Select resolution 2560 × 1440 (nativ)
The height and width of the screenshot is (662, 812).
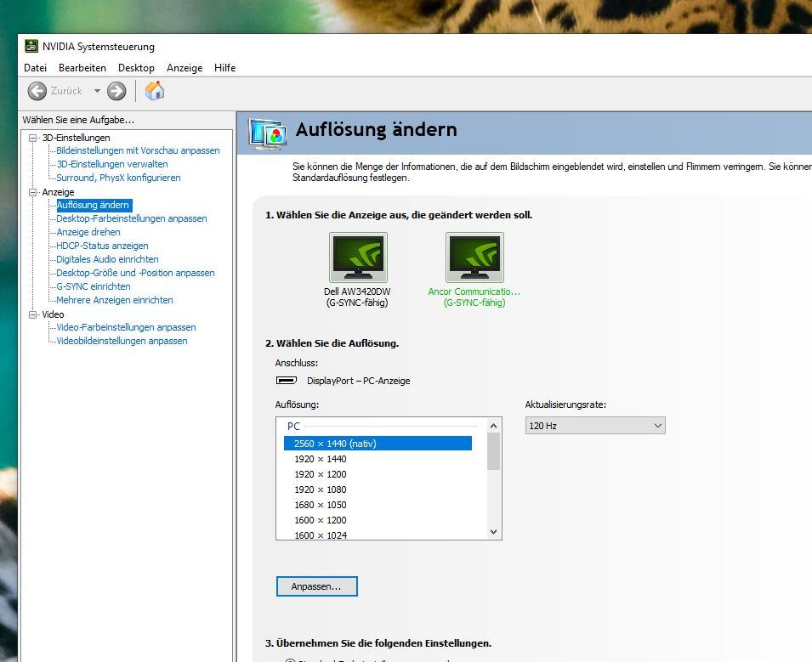378,444
